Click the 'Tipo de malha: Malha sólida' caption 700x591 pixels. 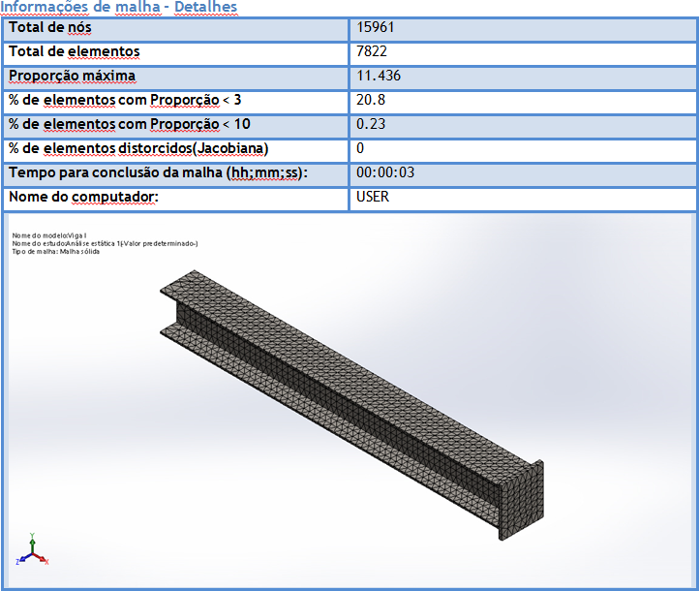(x=55, y=252)
